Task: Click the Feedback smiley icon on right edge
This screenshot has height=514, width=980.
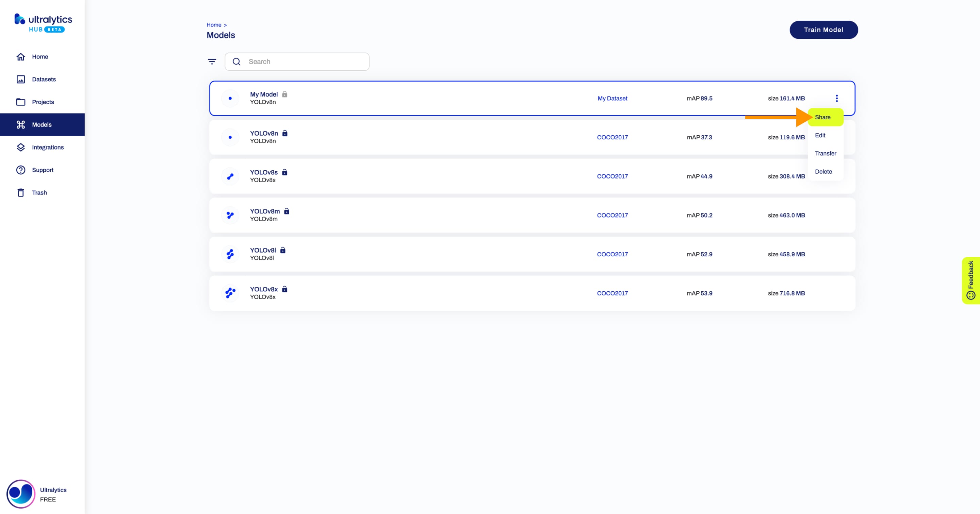Action: pyautogui.click(x=972, y=295)
